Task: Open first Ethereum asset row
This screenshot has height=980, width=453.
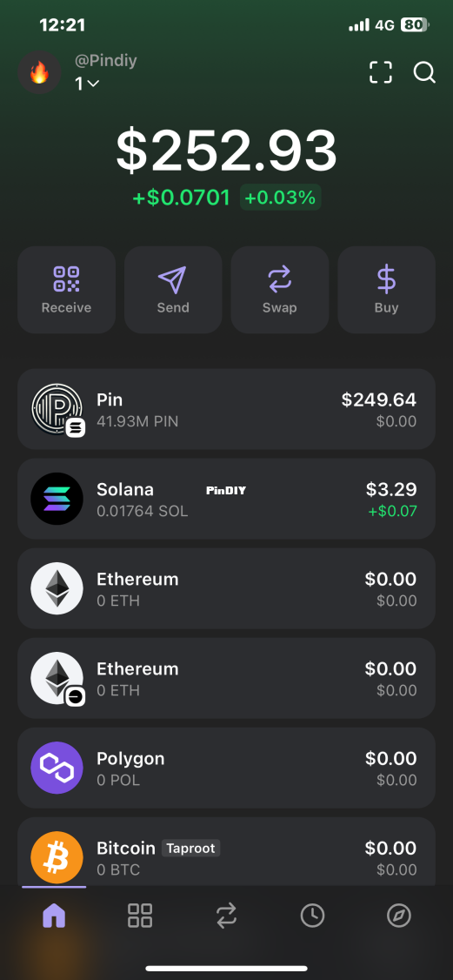Action: click(226, 588)
